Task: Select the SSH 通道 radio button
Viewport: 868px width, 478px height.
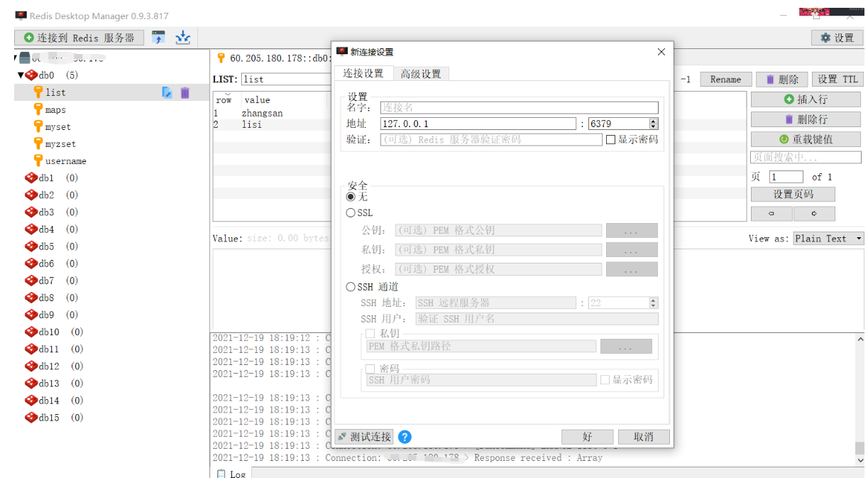Action: tap(351, 287)
